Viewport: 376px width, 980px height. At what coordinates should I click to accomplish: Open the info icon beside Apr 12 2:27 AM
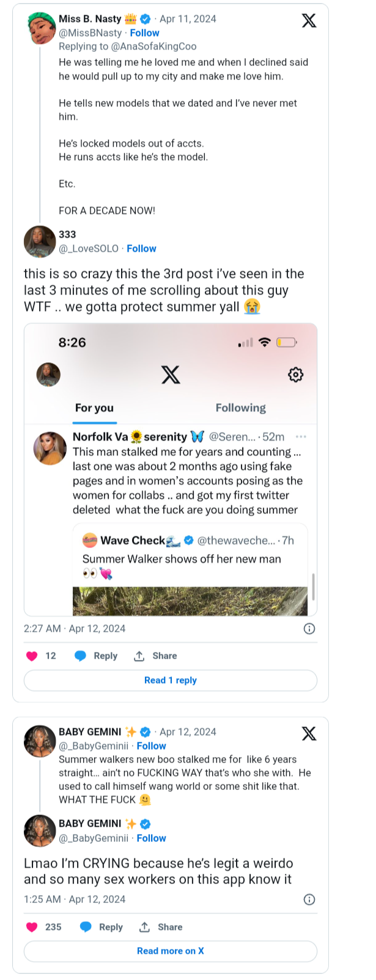click(309, 629)
